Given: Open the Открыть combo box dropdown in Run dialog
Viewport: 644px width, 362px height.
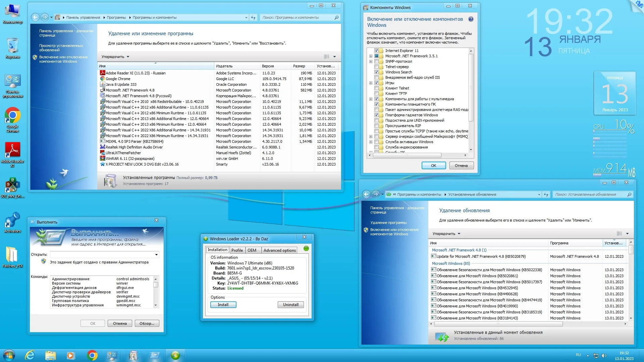Looking at the screenshot, I should [x=156, y=255].
